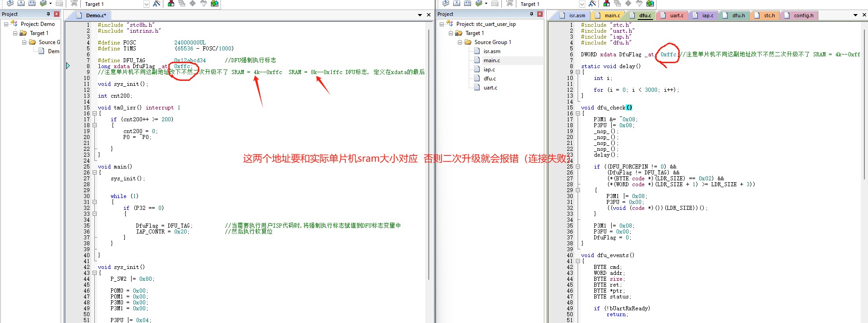This screenshot has width=868, height=323.
Task: Collapse Target 1 node in Demo project tree
Action: coord(15,33)
